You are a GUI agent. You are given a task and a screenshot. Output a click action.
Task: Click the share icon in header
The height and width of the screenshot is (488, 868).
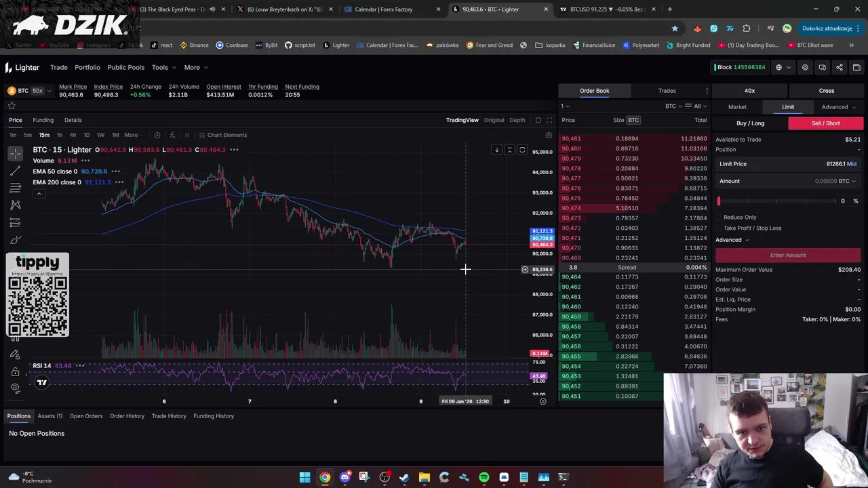840,67
